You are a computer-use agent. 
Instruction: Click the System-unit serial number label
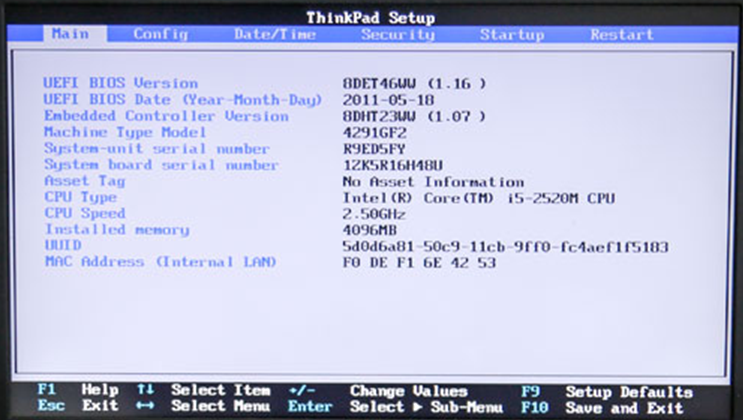pos(157,148)
